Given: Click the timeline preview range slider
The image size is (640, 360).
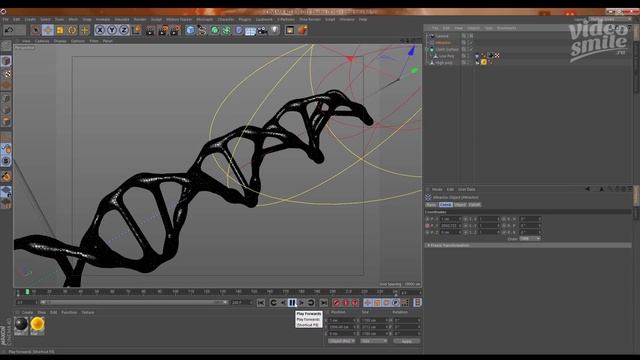Looking at the screenshot, I should point(134,302).
